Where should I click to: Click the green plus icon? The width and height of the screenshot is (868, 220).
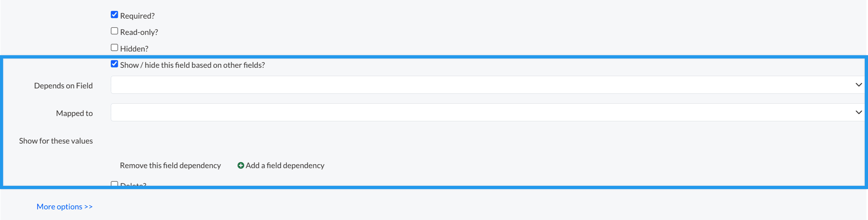pos(240,165)
